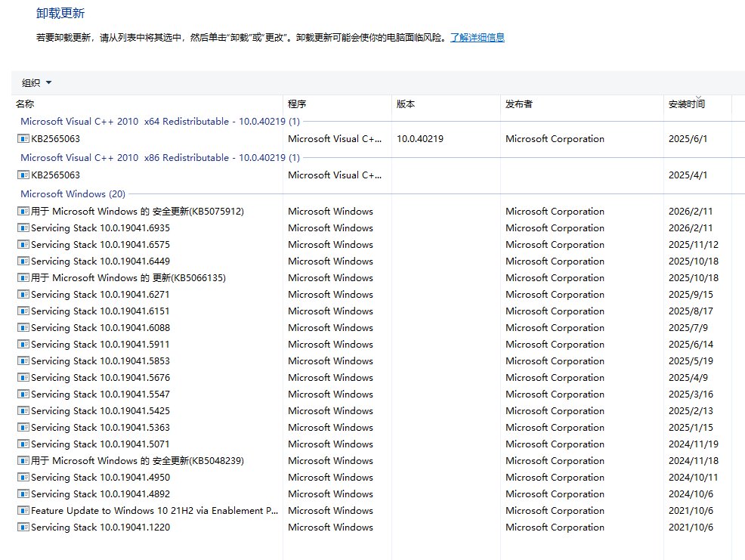Click KB2565063 icon under x64 Redistributable group

(x=23, y=139)
